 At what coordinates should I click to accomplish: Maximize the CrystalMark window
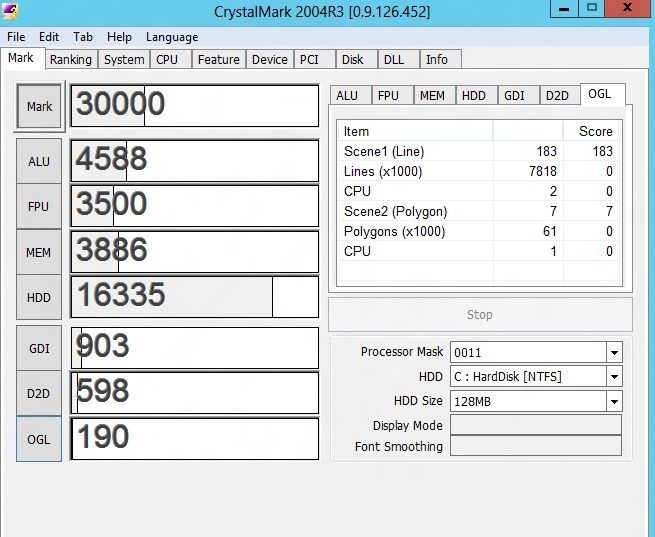click(592, 8)
